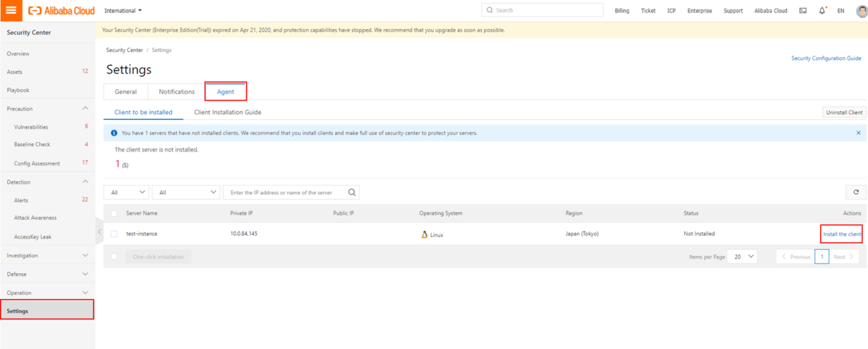Click the Linux penguin icon
The height and width of the screenshot is (349, 868).
tap(425, 234)
